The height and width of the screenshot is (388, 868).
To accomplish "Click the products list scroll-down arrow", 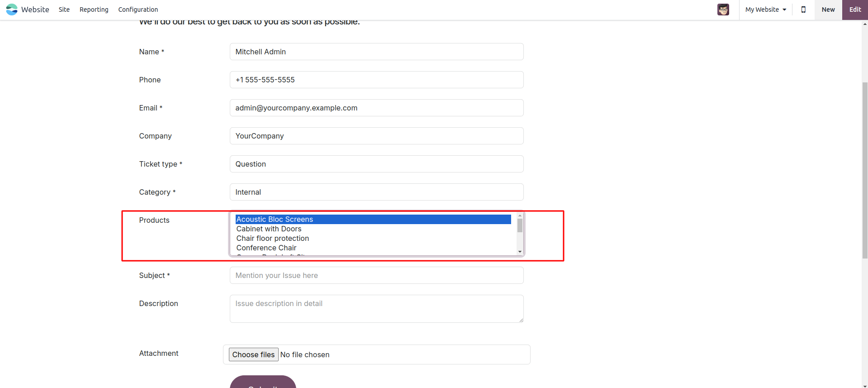I will click(x=520, y=252).
